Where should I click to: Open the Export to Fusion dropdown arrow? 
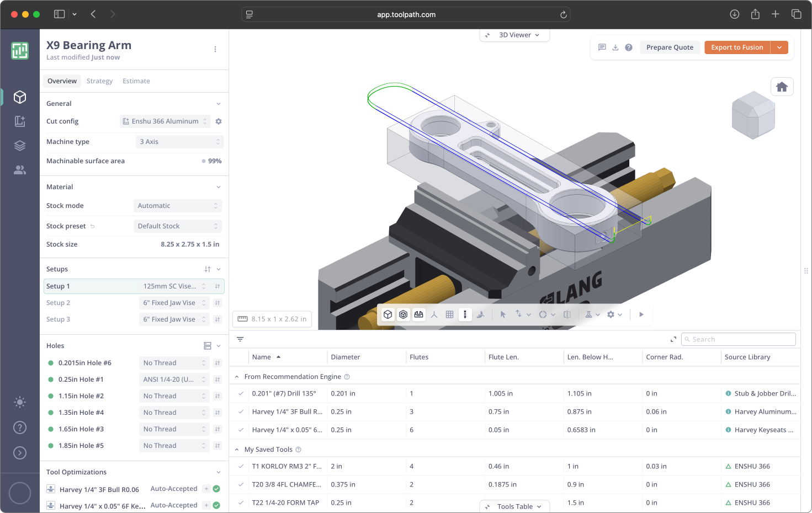point(779,47)
